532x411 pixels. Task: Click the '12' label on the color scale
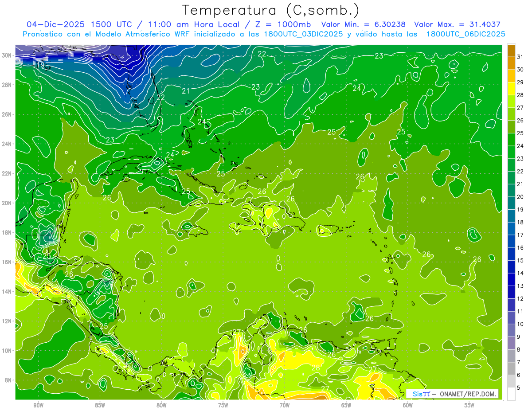(x=520, y=298)
